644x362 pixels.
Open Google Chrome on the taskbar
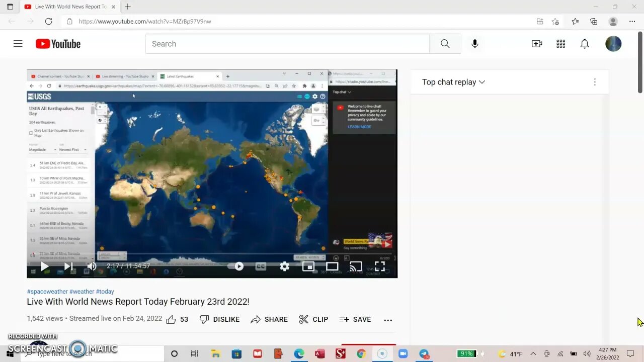tap(361, 354)
